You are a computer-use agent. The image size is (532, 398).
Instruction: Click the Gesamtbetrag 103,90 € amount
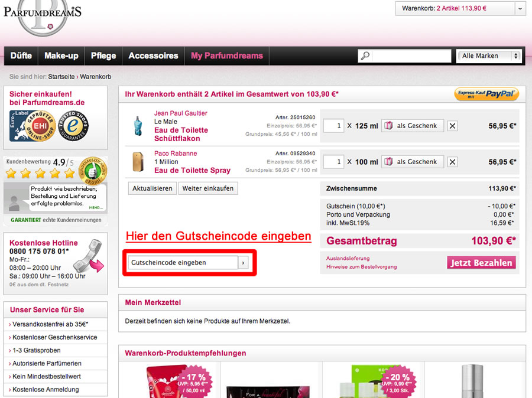pyautogui.click(x=494, y=241)
